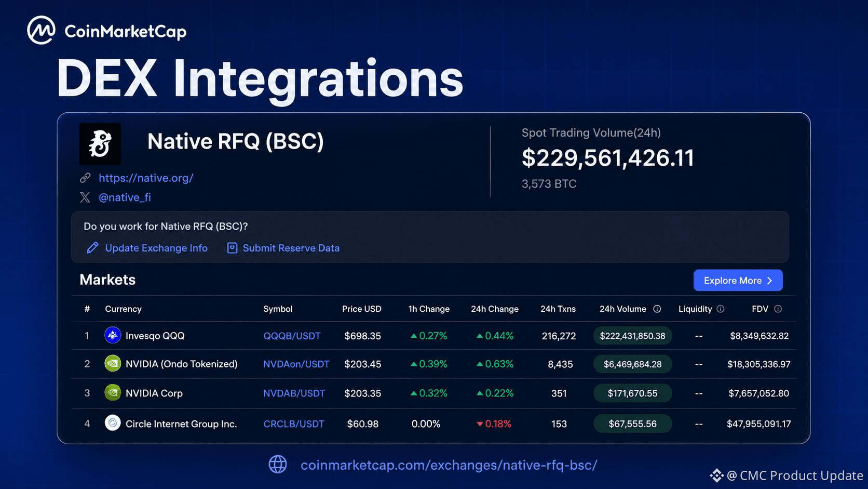The height and width of the screenshot is (489, 868).
Task: Click the CoinMarketCap logo icon
Action: pos(41,30)
